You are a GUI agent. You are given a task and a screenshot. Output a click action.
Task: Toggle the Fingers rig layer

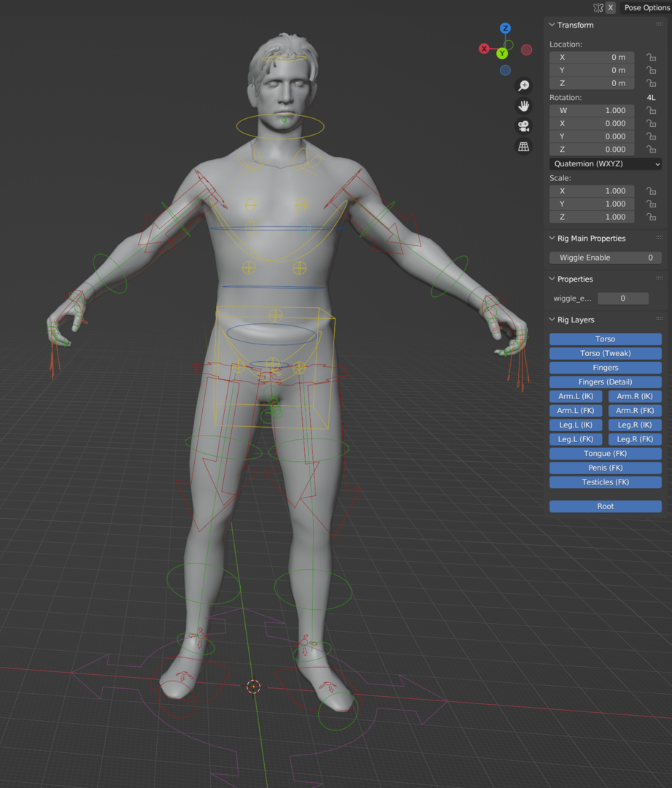coord(605,368)
